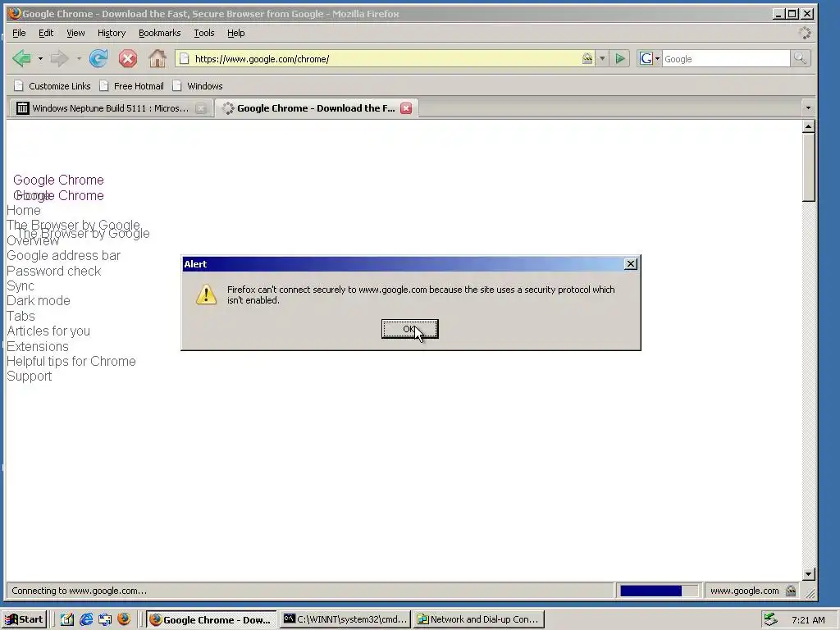Click the green Back arrow button
Image resolution: width=840 pixels, height=630 pixels.
(22, 58)
